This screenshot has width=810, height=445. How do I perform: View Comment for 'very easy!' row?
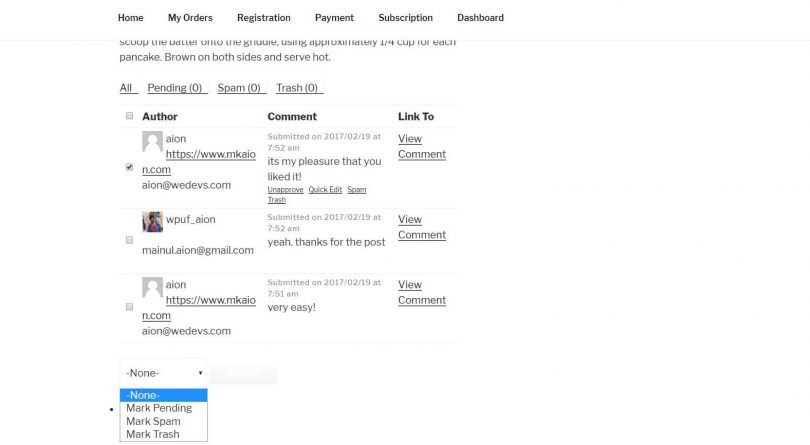(x=422, y=292)
